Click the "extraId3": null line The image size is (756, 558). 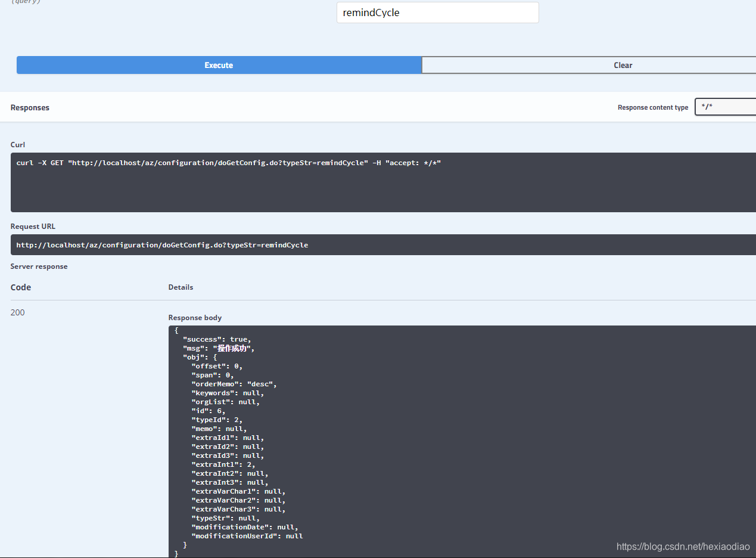228,455
